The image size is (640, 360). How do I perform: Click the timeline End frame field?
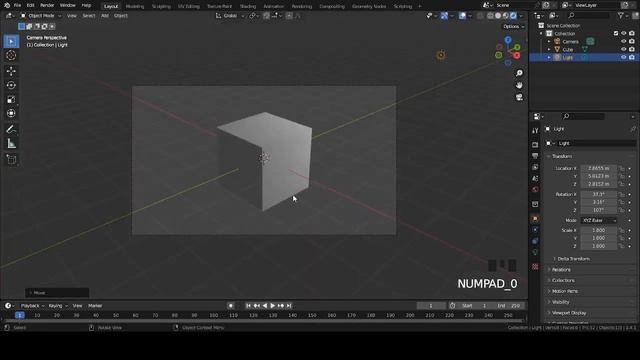[509, 306]
